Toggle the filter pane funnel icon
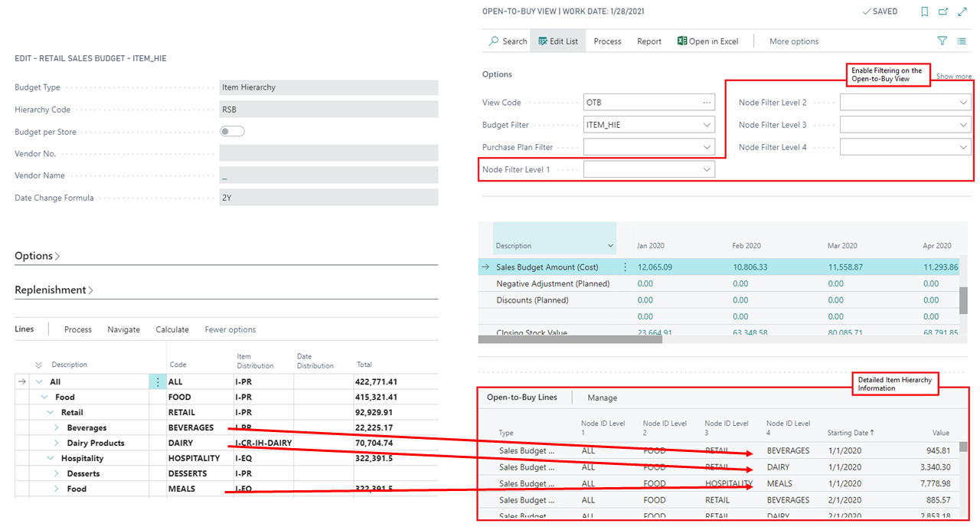This screenshot has height=527, width=980. (942, 41)
